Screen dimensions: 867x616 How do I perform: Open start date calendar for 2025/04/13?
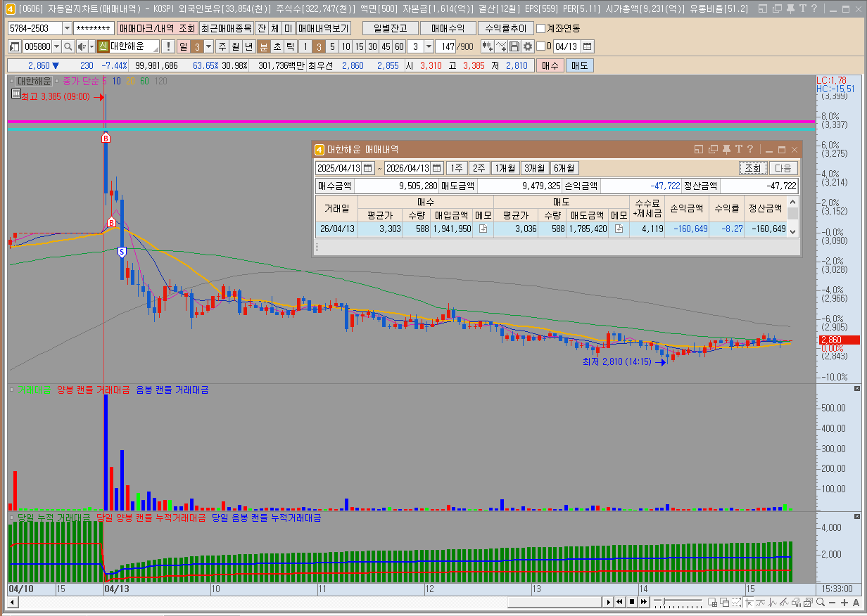pos(368,168)
